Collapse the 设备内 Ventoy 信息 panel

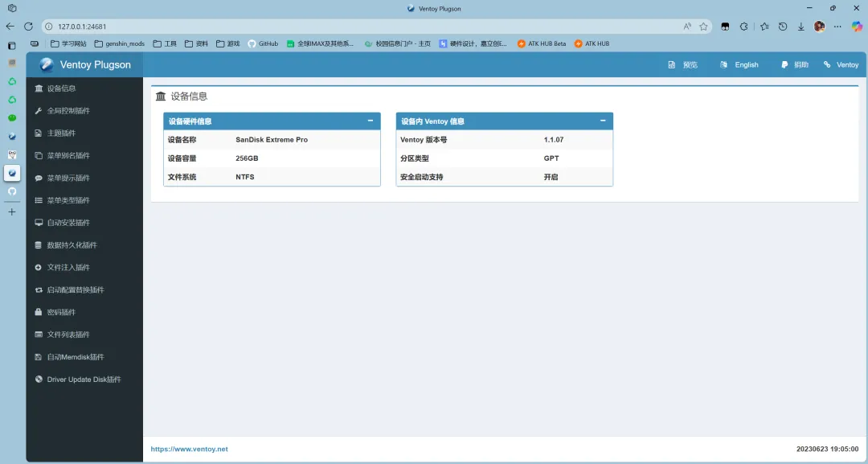pos(603,121)
